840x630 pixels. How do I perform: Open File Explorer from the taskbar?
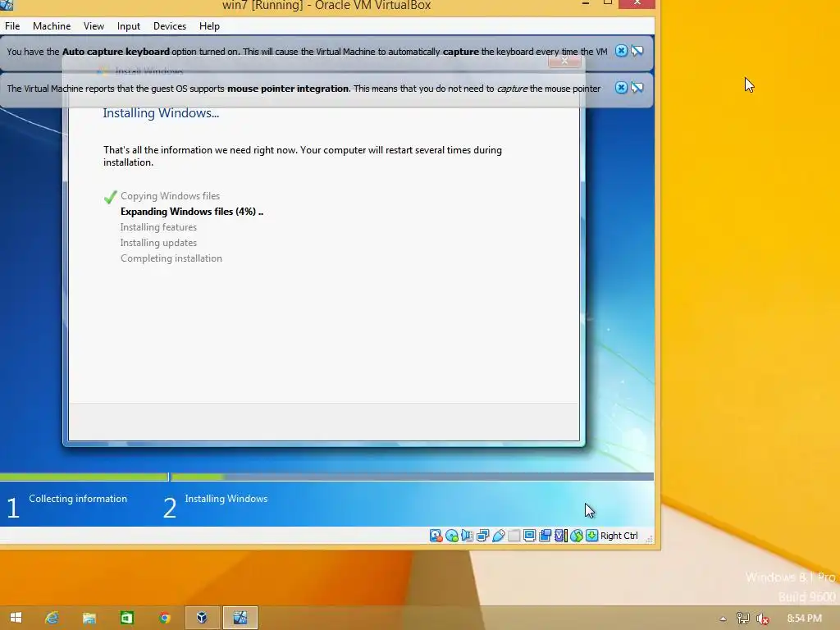coord(89,618)
